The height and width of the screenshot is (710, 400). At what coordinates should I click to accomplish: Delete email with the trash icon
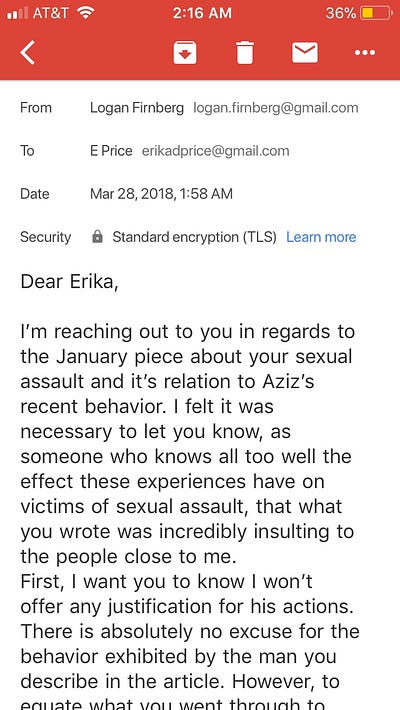coord(245,53)
